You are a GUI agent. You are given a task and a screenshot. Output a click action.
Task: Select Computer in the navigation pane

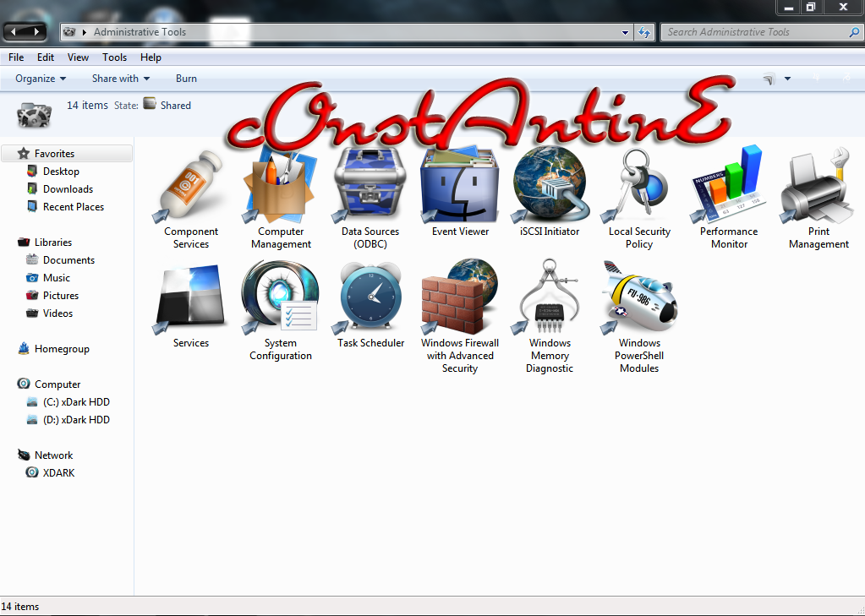(57, 384)
